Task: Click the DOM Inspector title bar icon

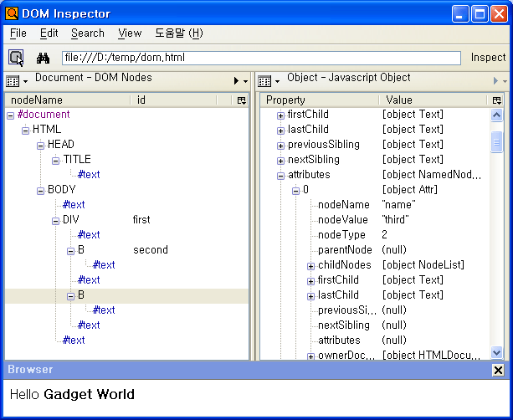Action: (x=12, y=13)
